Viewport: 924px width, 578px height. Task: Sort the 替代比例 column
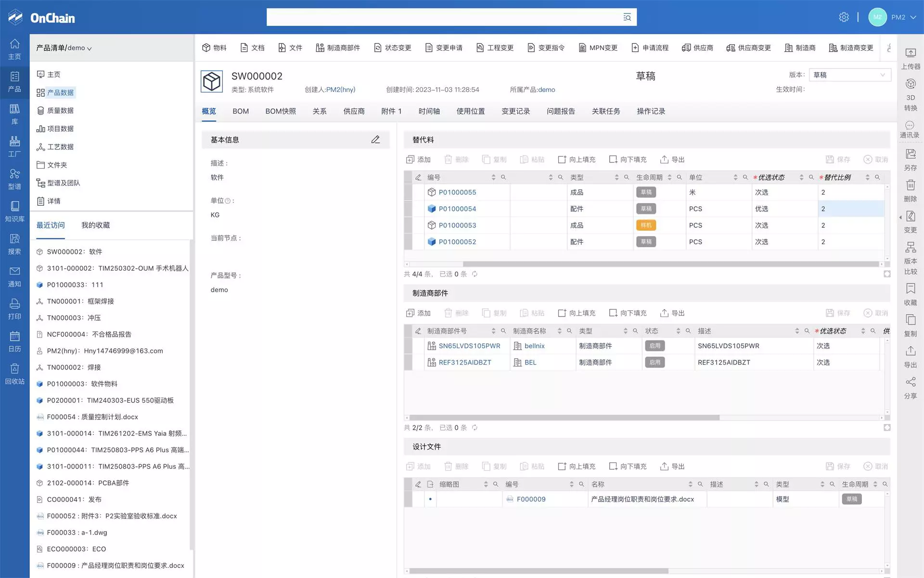coord(867,177)
